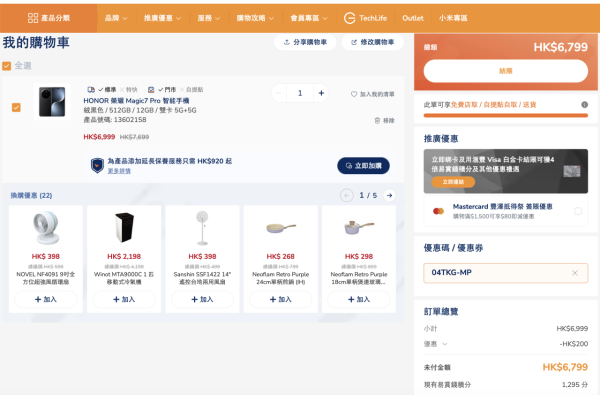The height and width of the screenshot is (395, 600).
Task: Click the free delivery info icon
Action: (x=584, y=104)
